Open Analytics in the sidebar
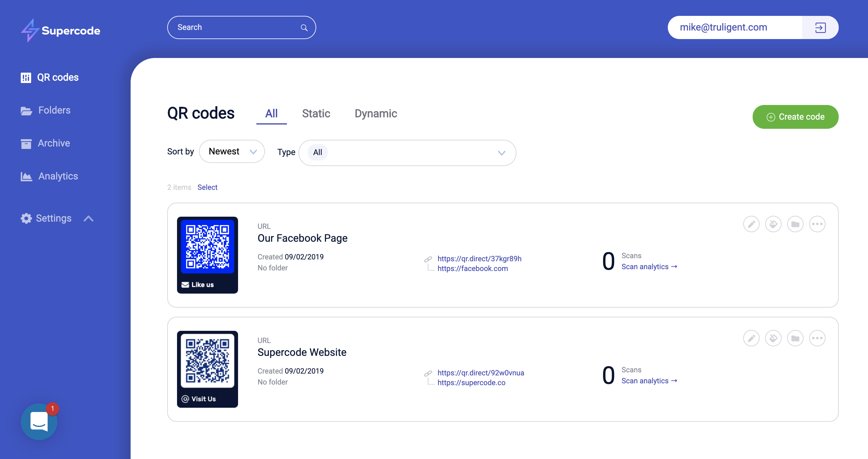 58,176
